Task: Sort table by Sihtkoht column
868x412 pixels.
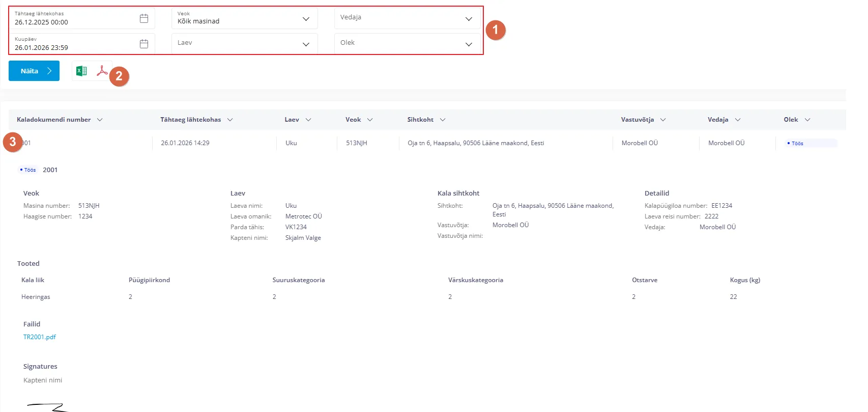Action: (420, 120)
